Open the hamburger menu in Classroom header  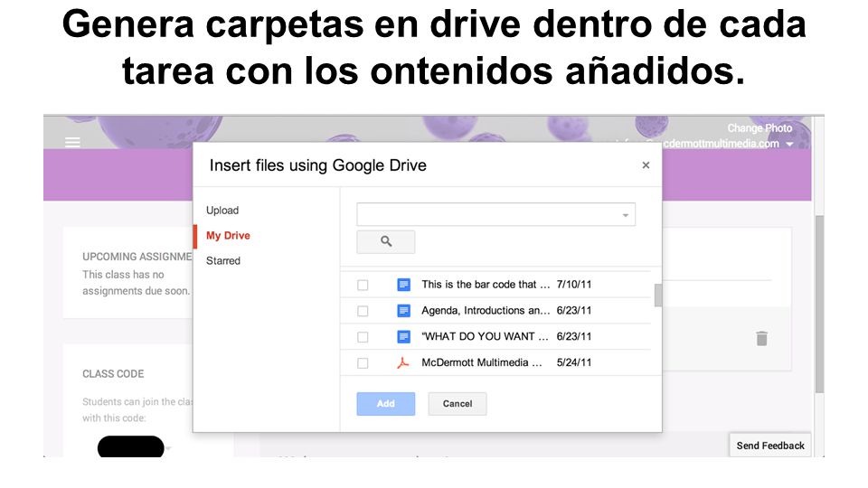[72, 142]
